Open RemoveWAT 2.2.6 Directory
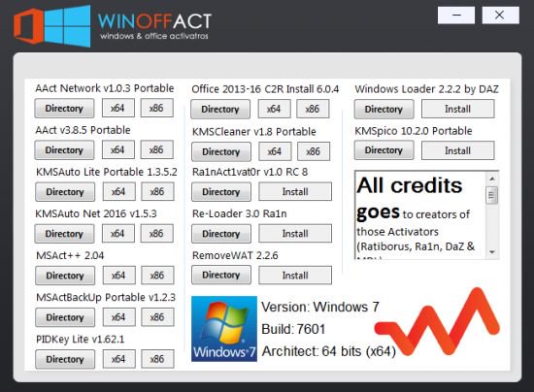The height and width of the screenshot is (392, 534). pos(221,275)
